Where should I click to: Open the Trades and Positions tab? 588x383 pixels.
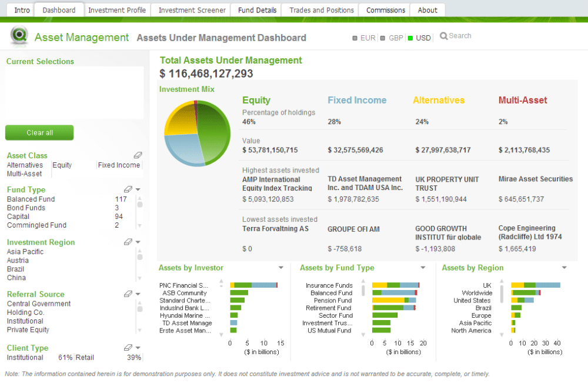click(322, 10)
